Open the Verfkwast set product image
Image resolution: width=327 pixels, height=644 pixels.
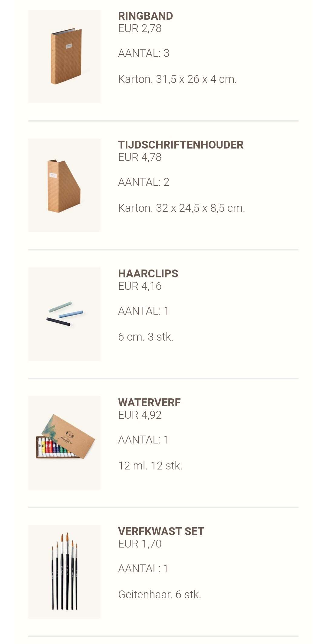[64, 572]
